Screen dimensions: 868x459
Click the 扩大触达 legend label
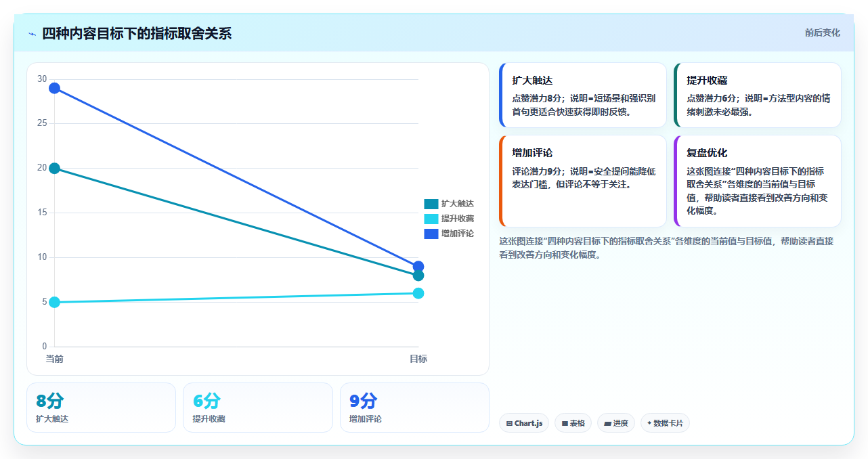pyautogui.click(x=458, y=204)
